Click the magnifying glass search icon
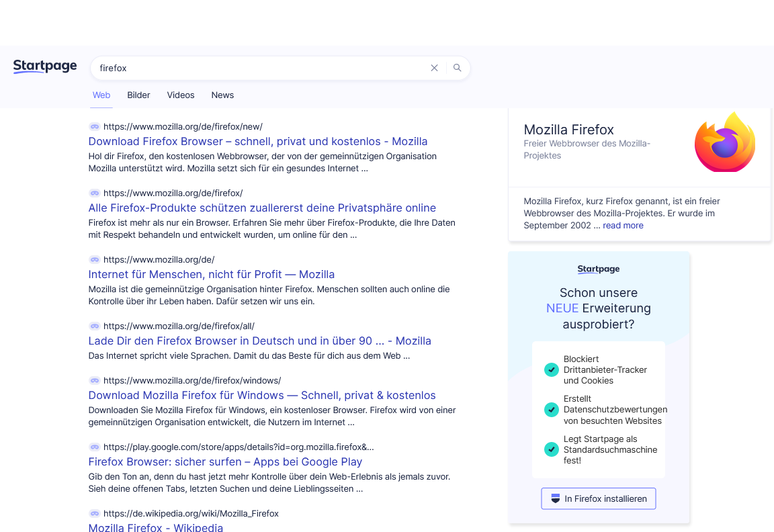This screenshot has width=774, height=532. (x=458, y=68)
